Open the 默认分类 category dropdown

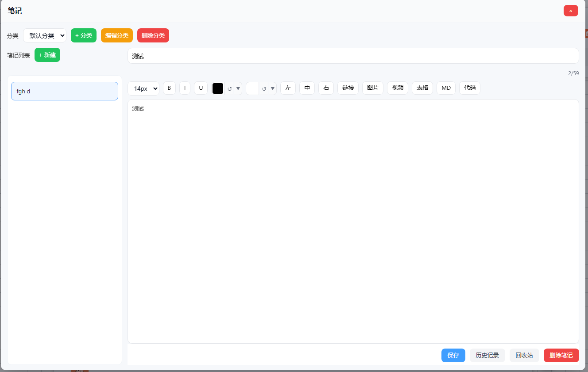pyautogui.click(x=45, y=35)
